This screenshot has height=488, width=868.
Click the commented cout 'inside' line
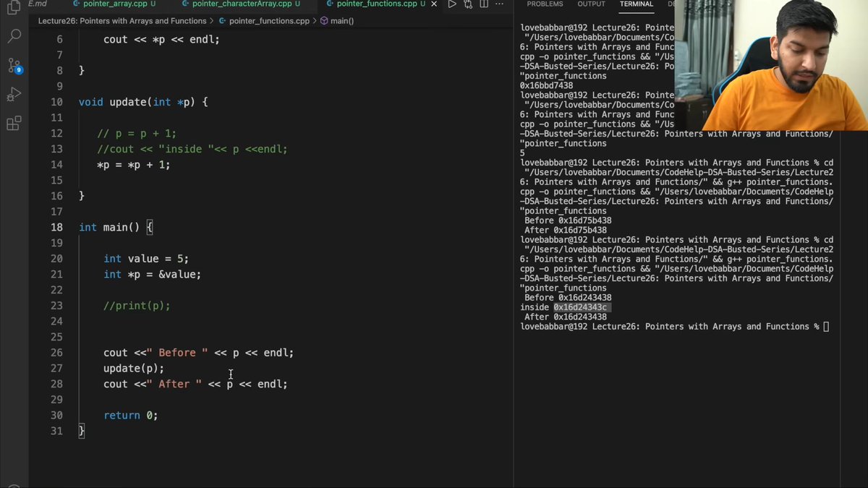[x=192, y=149]
